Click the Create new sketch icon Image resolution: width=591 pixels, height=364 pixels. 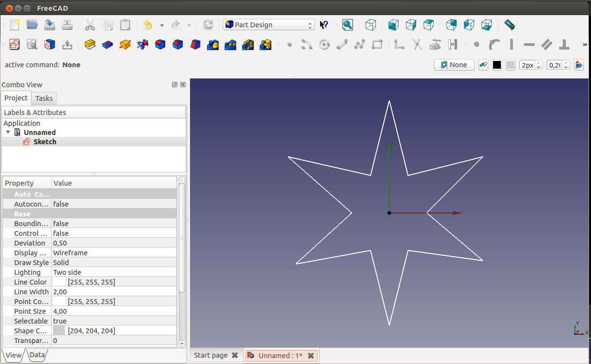pos(14,45)
